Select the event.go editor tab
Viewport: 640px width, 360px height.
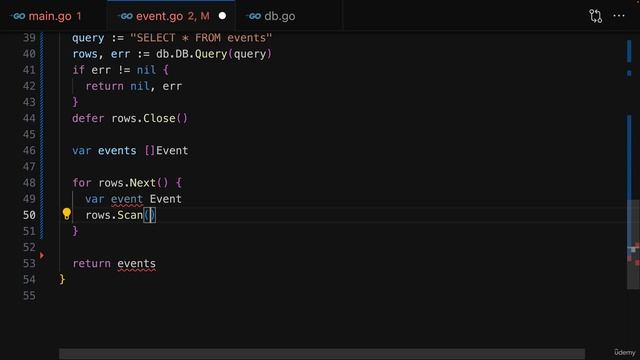click(x=171, y=16)
